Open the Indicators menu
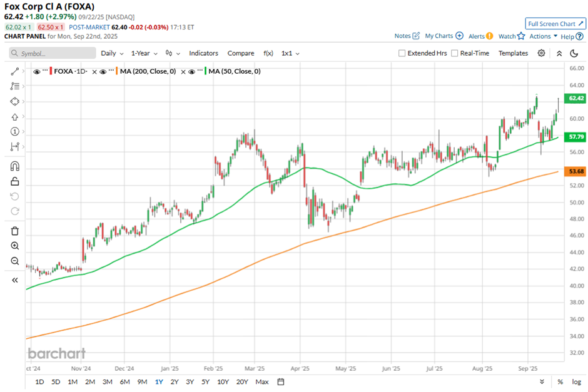Image resolution: width=588 pixels, height=392 pixels. coord(203,54)
